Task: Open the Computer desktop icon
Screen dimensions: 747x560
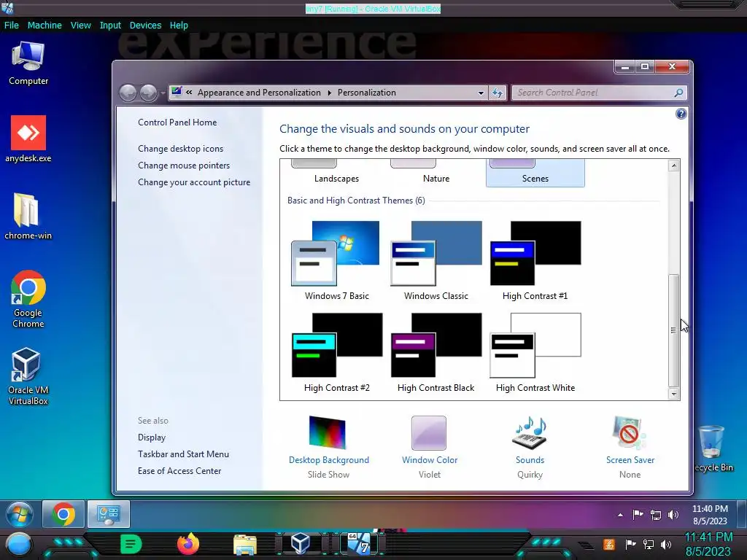Action: (28, 63)
